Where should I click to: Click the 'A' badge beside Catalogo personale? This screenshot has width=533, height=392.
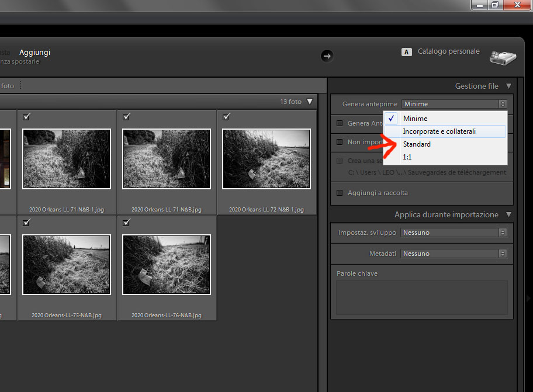[407, 52]
